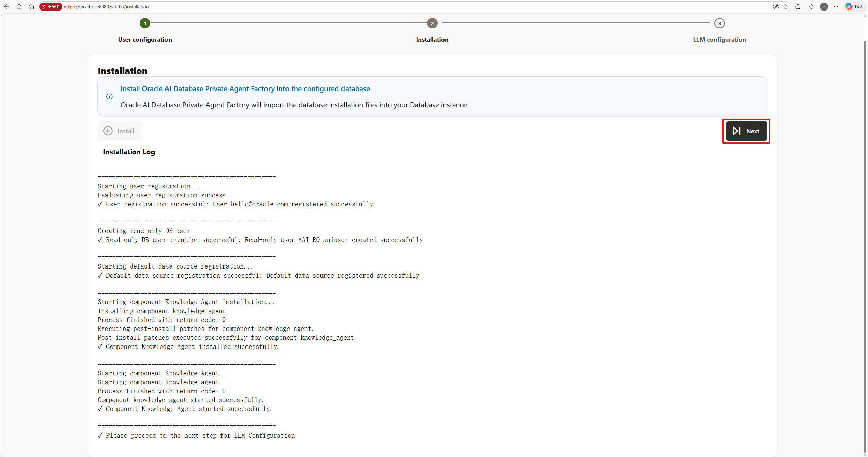Viewport: 868px width, 457px height.
Task: Click the disabled Install button
Action: 119,131
